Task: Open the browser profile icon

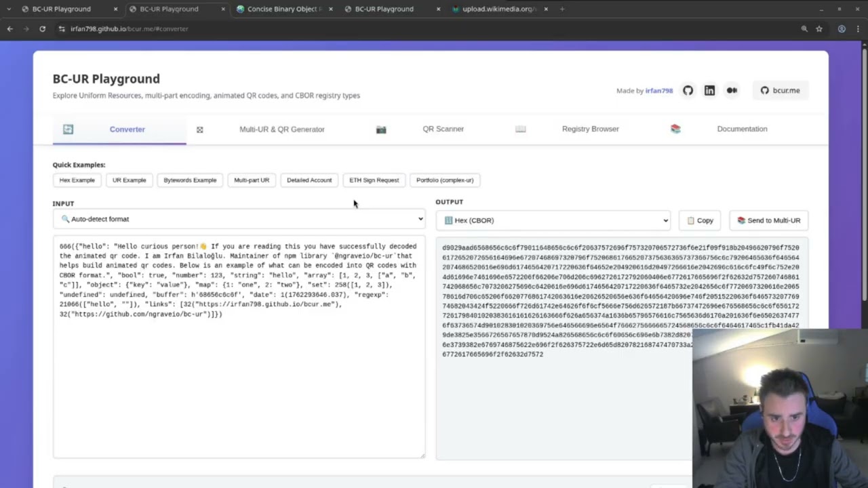Action: pyautogui.click(x=842, y=29)
